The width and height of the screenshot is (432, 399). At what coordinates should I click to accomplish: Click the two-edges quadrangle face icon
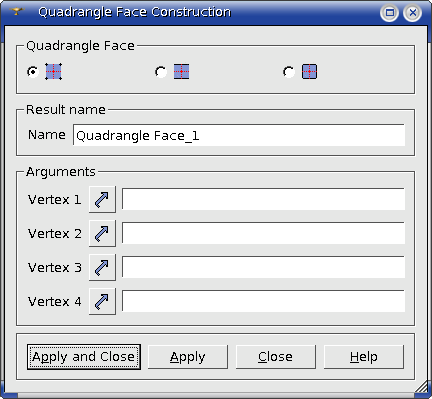point(181,72)
